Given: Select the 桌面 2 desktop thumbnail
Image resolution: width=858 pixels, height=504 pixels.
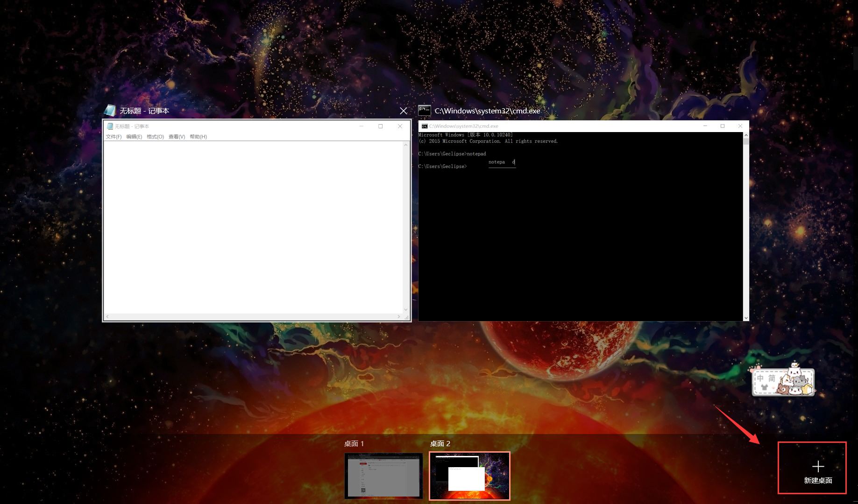Looking at the screenshot, I should [469, 476].
